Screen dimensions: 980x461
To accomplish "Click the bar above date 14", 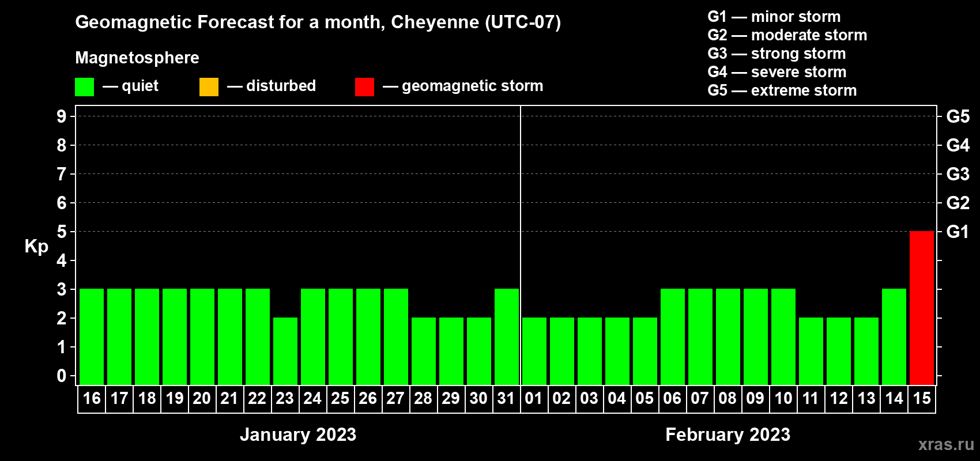I will point(894,337).
